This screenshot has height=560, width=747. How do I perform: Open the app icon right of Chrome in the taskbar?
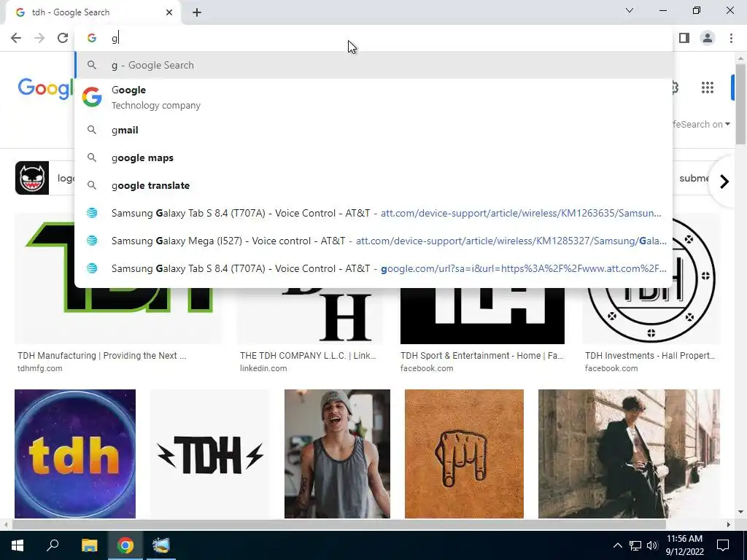pyautogui.click(x=161, y=545)
